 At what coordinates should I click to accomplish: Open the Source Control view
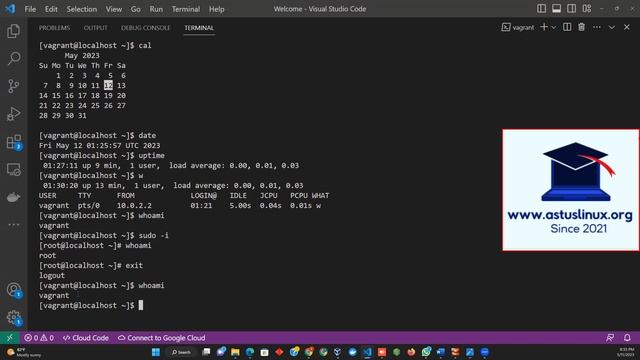click(x=13, y=86)
